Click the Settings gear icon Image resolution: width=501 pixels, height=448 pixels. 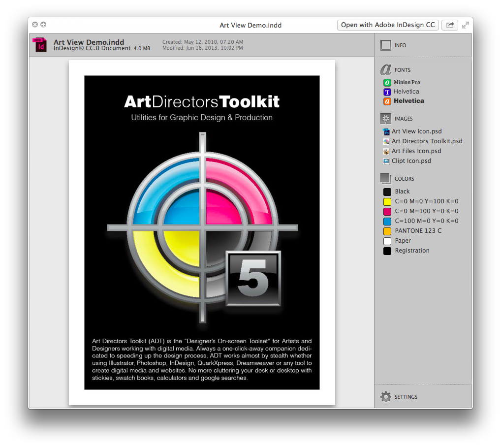click(386, 397)
